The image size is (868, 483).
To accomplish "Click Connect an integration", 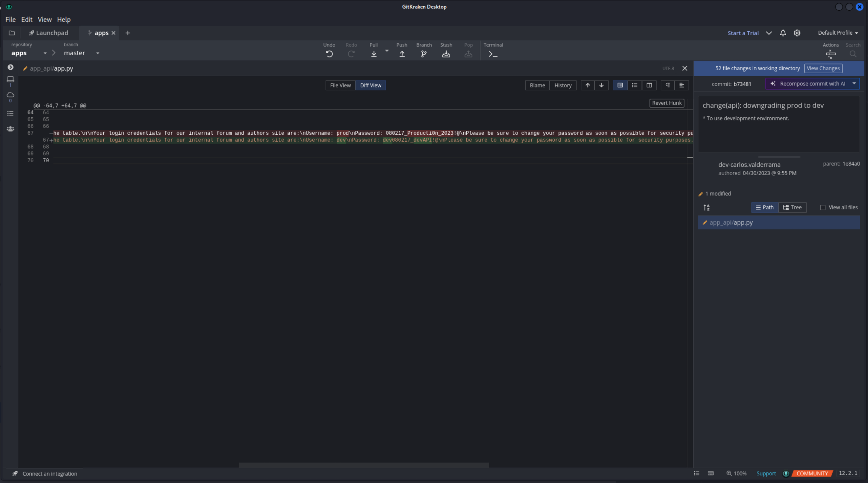I will [x=50, y=474].
